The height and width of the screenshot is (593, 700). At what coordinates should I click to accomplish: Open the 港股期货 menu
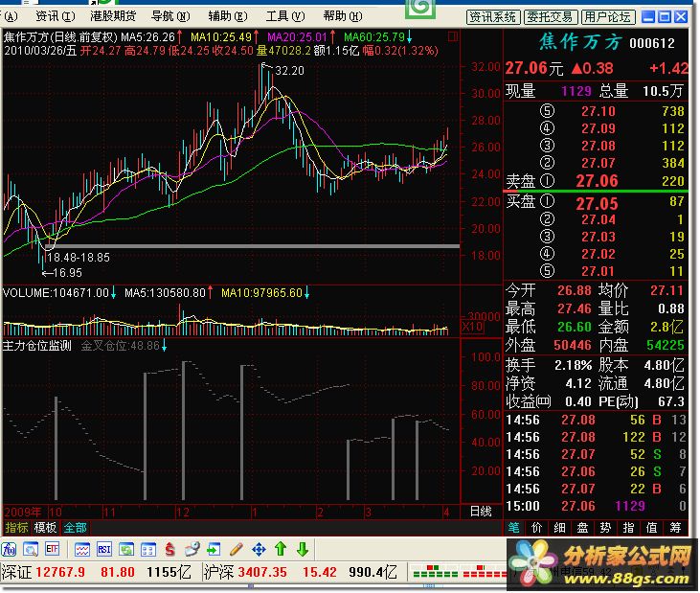click(x=113, y=16)
